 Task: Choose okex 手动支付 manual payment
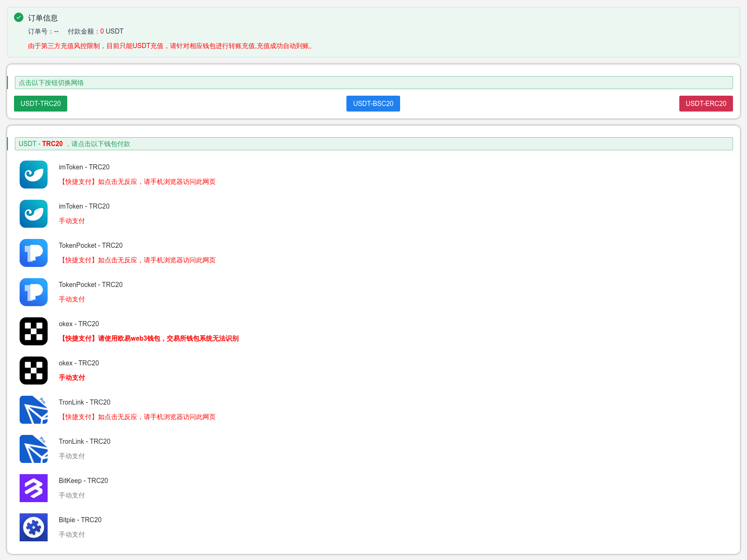point(72,378)
